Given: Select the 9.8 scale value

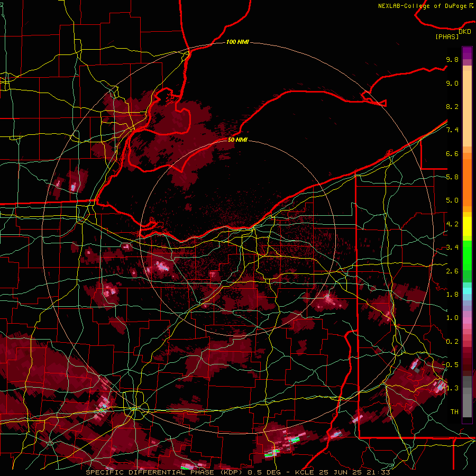Looking at the screenshot, I should tap(452, 60).
